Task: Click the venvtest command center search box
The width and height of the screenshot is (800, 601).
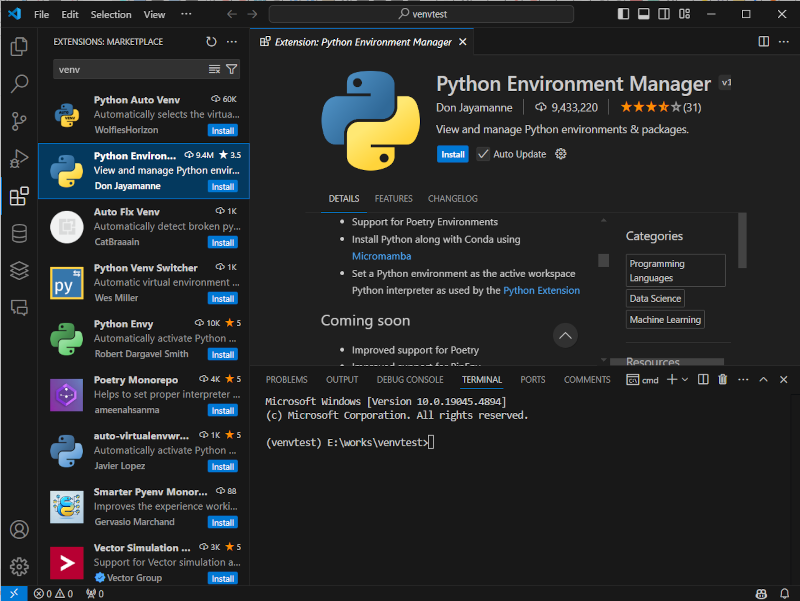Action: click(421, 14)
